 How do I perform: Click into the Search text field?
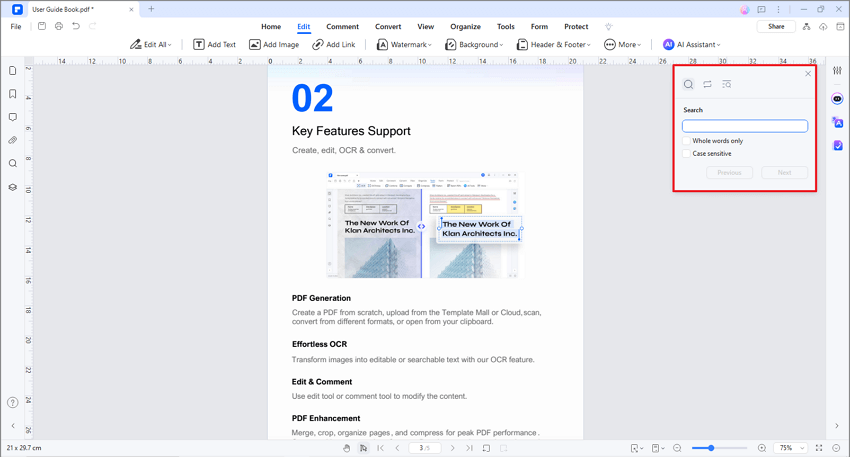[745, 126]
